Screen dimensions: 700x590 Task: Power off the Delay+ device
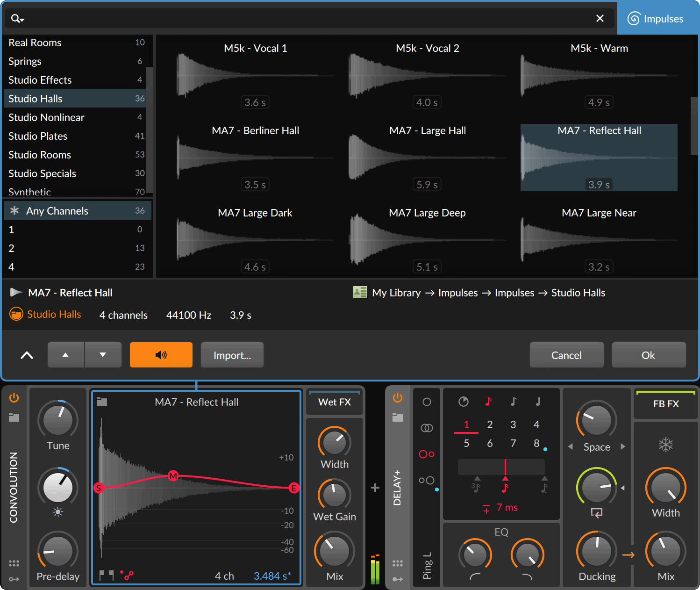397,398
